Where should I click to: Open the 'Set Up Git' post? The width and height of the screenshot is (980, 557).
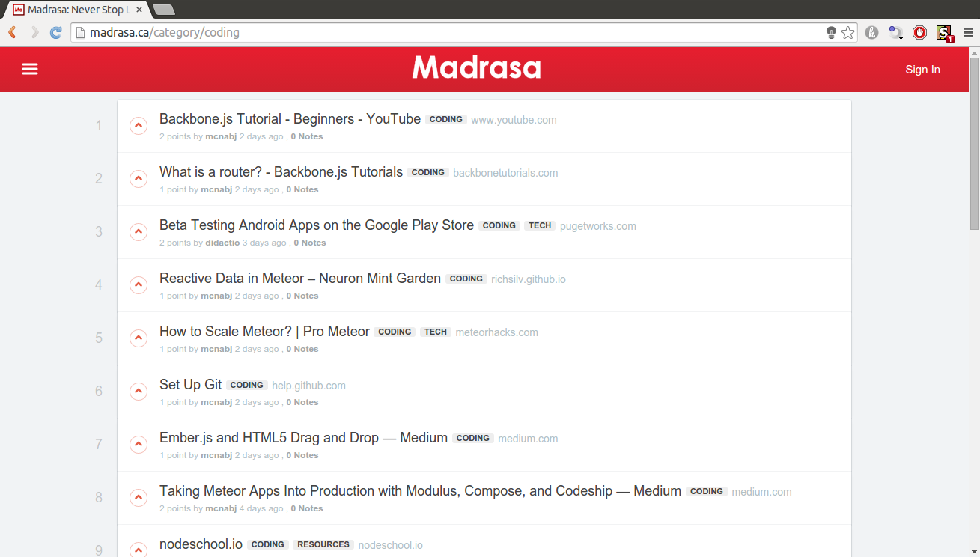191,385
